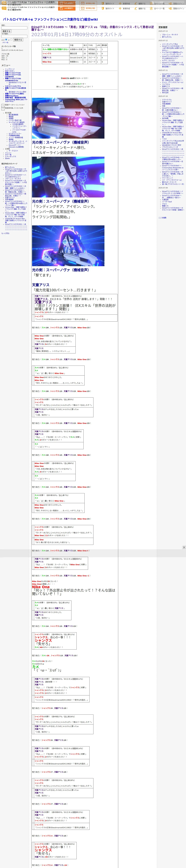Image resolution: width=186 pixels, height=868 pixels.
Task: Open メンバー専用掲示板 link
Action: (x=16, y=137)
